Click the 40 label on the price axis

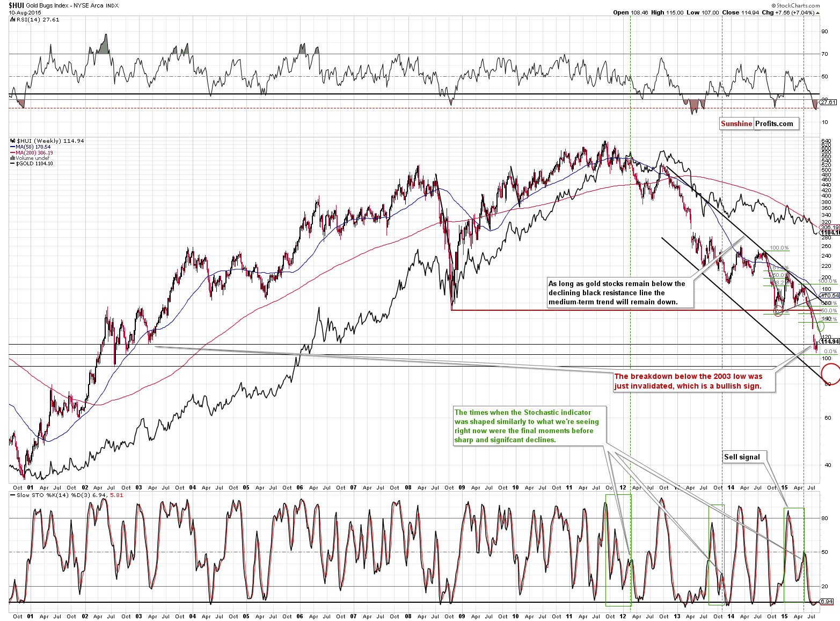(x=828, y=466)
